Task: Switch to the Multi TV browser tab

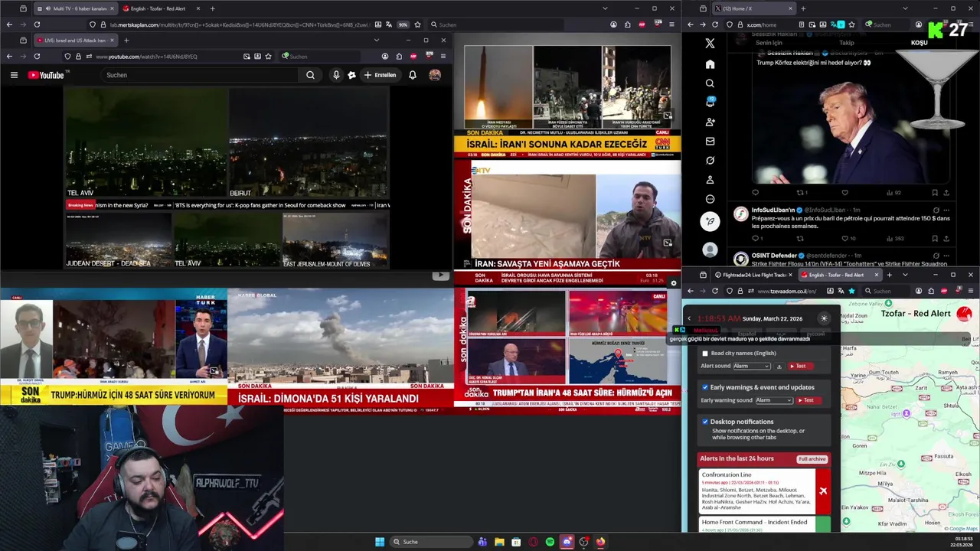Action: (74, 8)
